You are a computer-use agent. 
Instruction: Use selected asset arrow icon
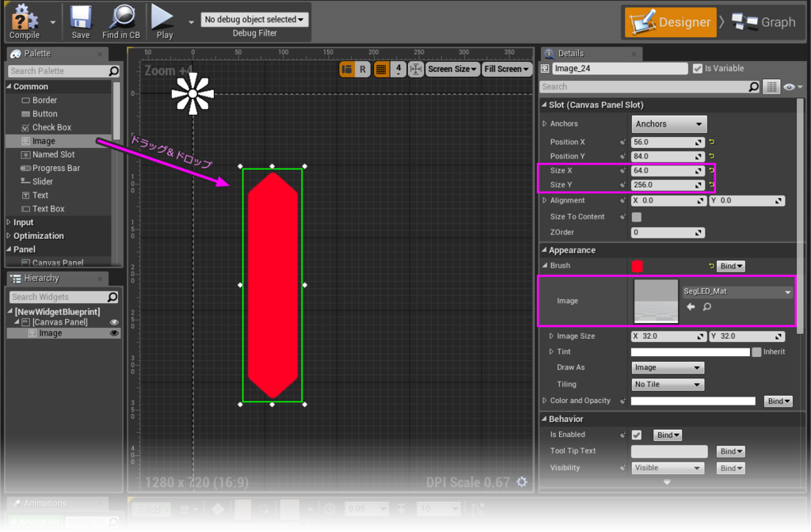coord(691,307)
